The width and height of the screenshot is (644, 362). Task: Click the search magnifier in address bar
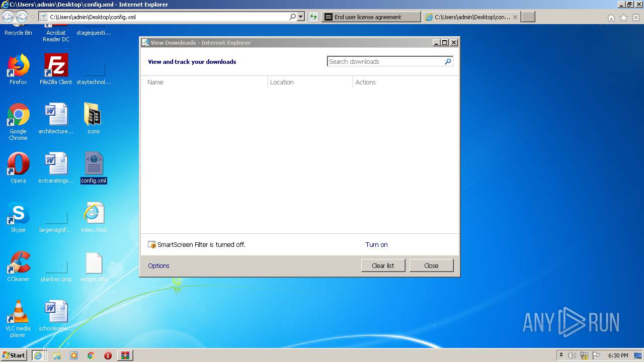point(292,17)
